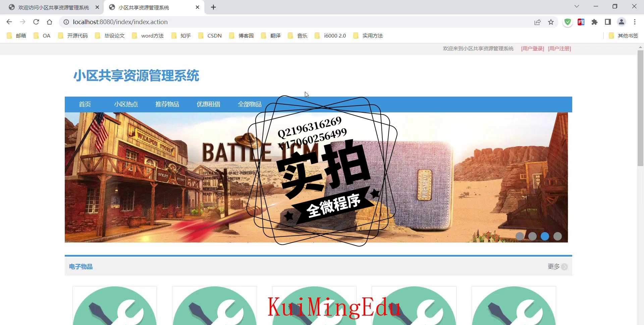Toggle the browser side panel
The width and height of the screenshot is (644, 325).
(608, 22)
